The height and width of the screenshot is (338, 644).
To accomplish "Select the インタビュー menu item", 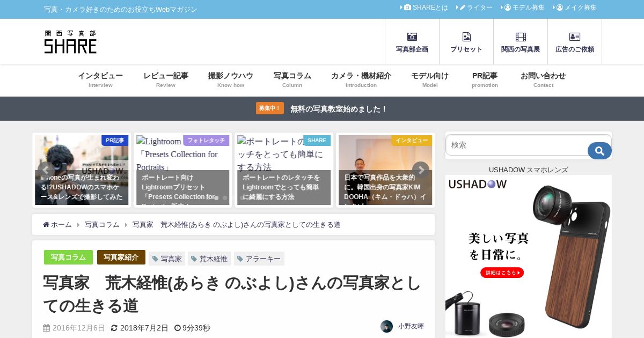I will click(x=100, y=79).
